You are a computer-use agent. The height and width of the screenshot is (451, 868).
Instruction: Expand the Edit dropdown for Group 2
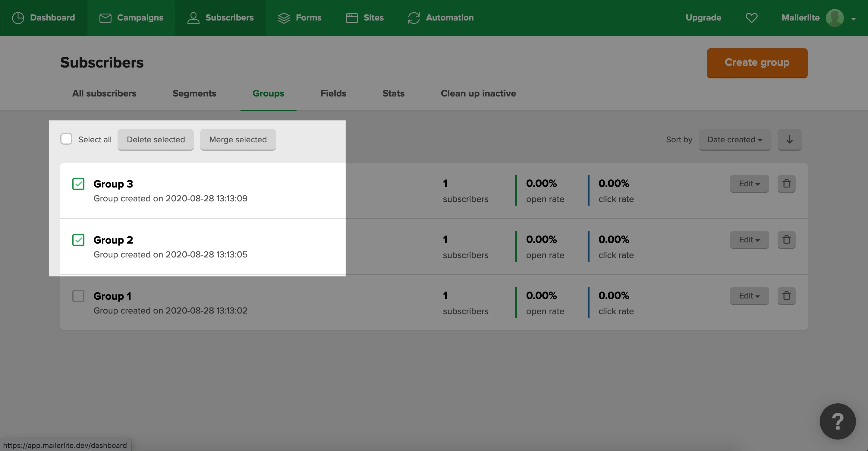click(749, 240)
